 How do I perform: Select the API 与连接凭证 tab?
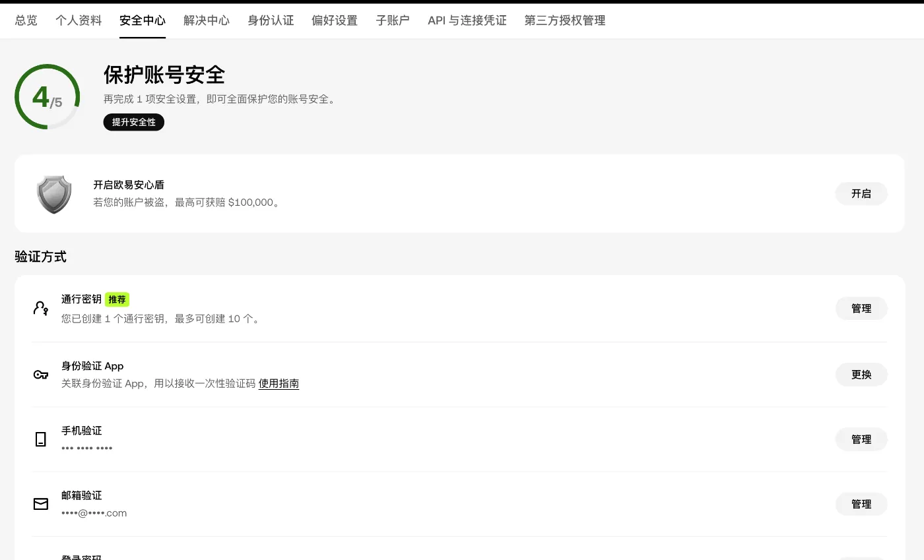(467, 20)
